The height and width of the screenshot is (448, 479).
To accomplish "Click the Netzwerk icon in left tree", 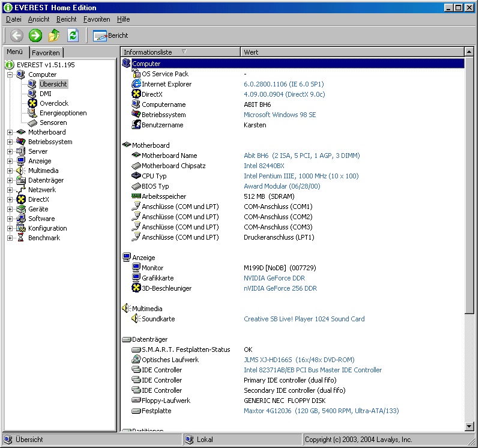I will (x=21, y=190).
